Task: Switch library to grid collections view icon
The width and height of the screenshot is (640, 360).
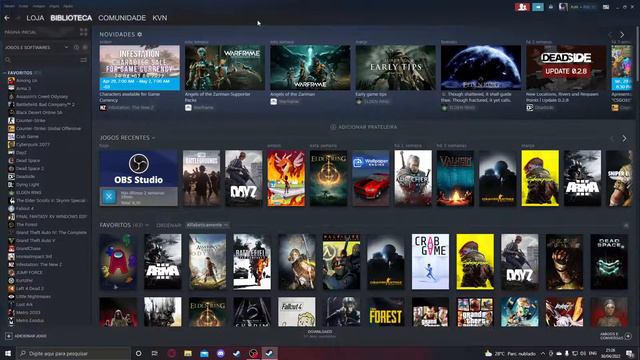Action: pyautogui.click(x=84, y=32)
